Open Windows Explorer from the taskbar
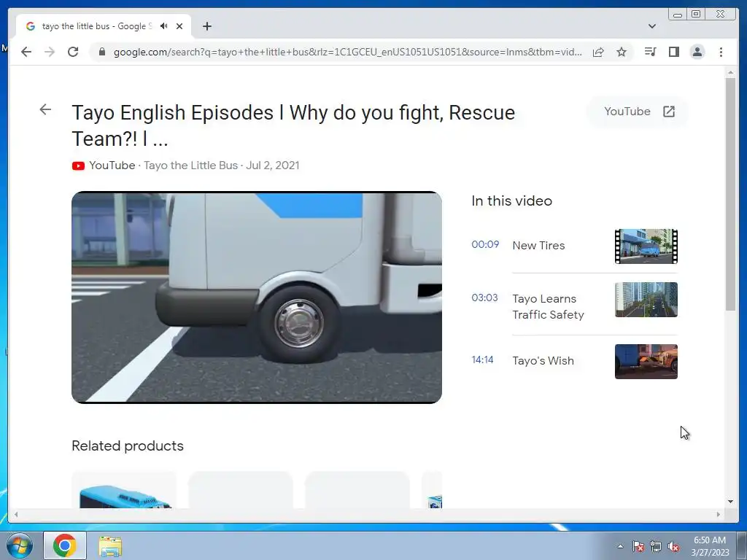The width and height of the screenshot is (747, 560). [110, 546]
